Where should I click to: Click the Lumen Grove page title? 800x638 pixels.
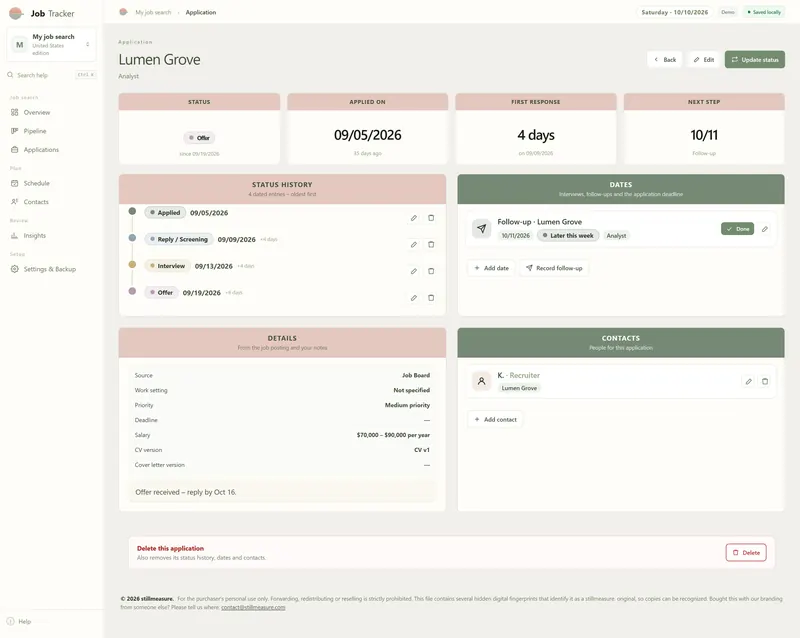[159, 60]
